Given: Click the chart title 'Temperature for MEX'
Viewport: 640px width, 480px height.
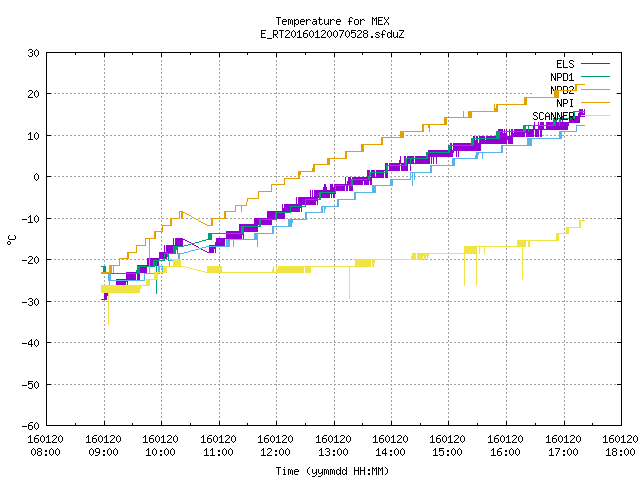Looking at the screenshot, I should (x=332, y=21).
